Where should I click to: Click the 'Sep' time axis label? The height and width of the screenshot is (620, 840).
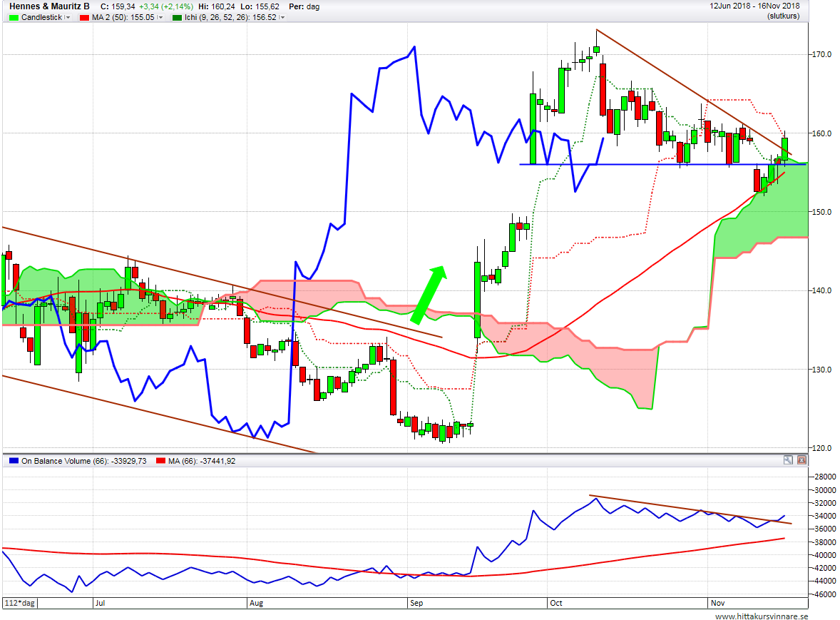click(x=416, y=603)
